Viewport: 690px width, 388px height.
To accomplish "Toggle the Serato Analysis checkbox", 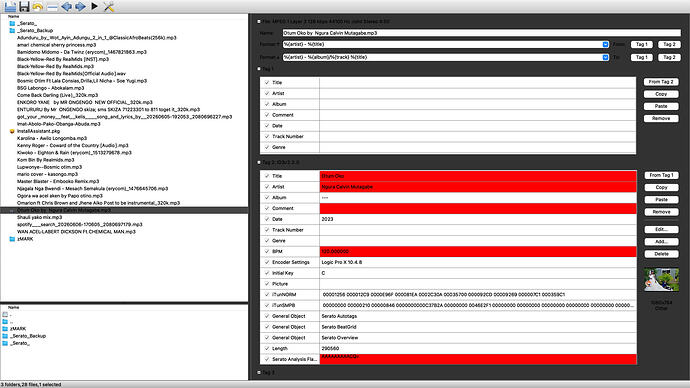I will pyautogui.click(x=267, y=359).
